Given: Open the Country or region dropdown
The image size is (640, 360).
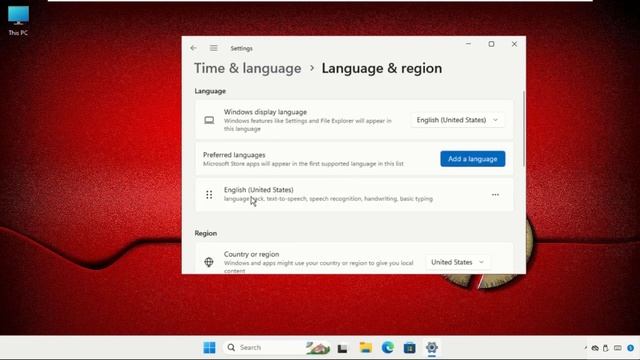Looking at the screenshot, I should (x=457, y=262).
